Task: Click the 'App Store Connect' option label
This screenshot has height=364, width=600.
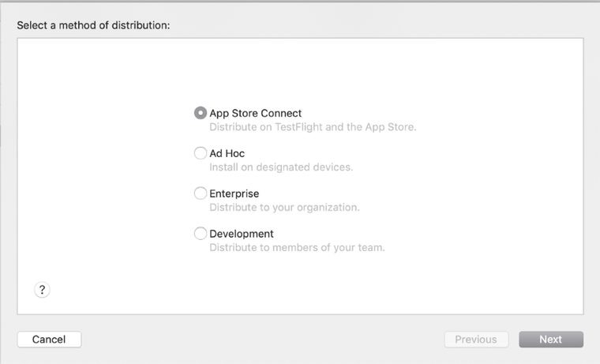Action: pos(255,113)
